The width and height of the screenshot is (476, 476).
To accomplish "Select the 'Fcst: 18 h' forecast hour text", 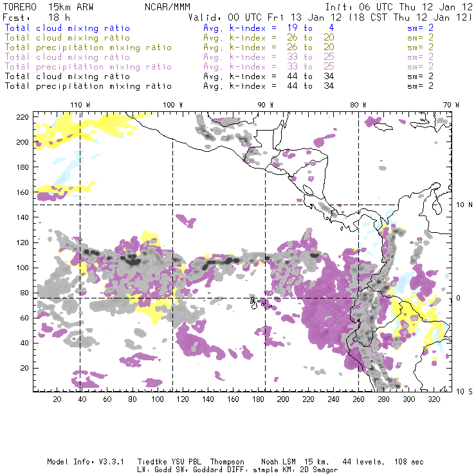I will click(x=37, y=17).
